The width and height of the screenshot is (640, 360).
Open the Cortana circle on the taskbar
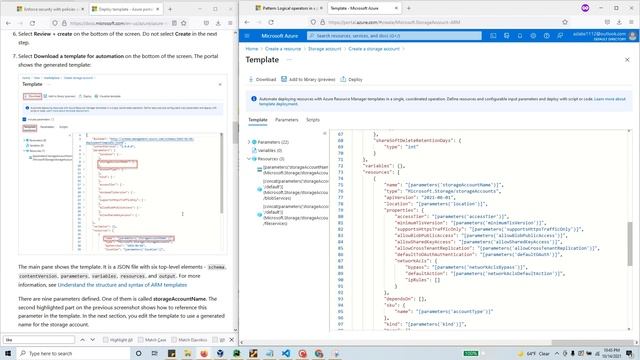click(138, 353)
